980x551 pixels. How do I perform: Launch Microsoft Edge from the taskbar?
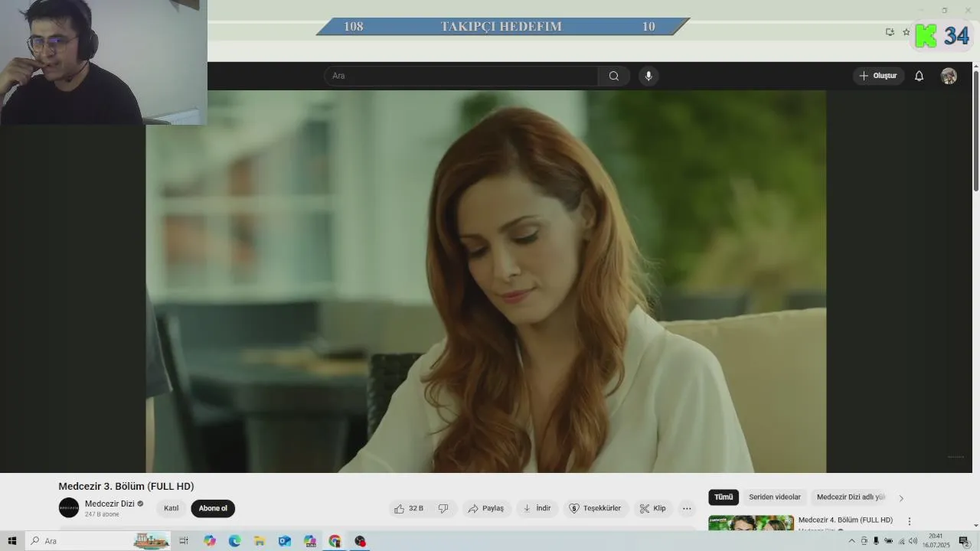234,541
